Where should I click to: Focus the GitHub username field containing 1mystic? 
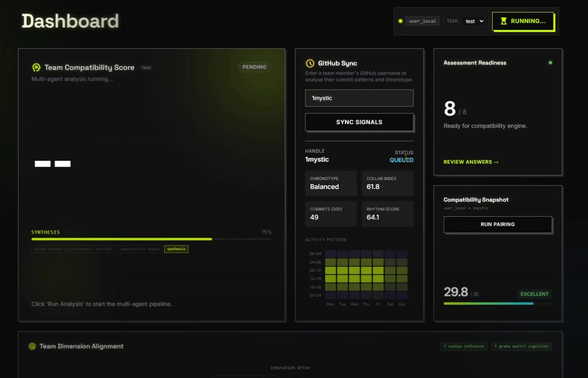point(359,98)
